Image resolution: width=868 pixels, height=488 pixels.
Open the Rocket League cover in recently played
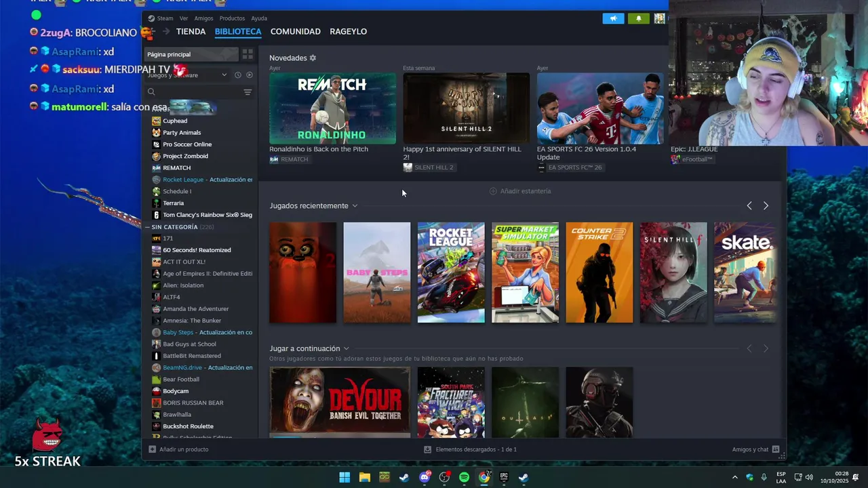[451, 272]
